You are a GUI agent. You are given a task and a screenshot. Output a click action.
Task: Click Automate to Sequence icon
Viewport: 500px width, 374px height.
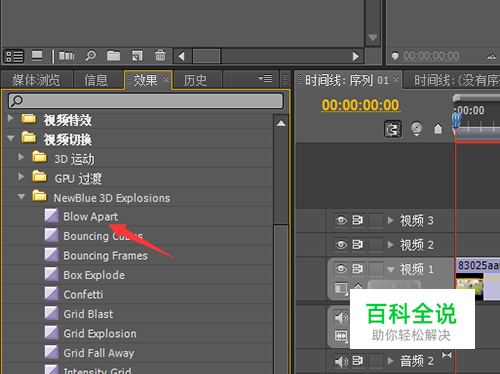point(67,56)
